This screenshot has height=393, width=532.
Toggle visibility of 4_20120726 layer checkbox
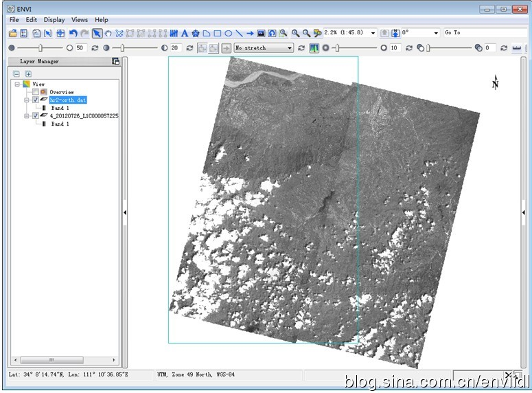36,116
